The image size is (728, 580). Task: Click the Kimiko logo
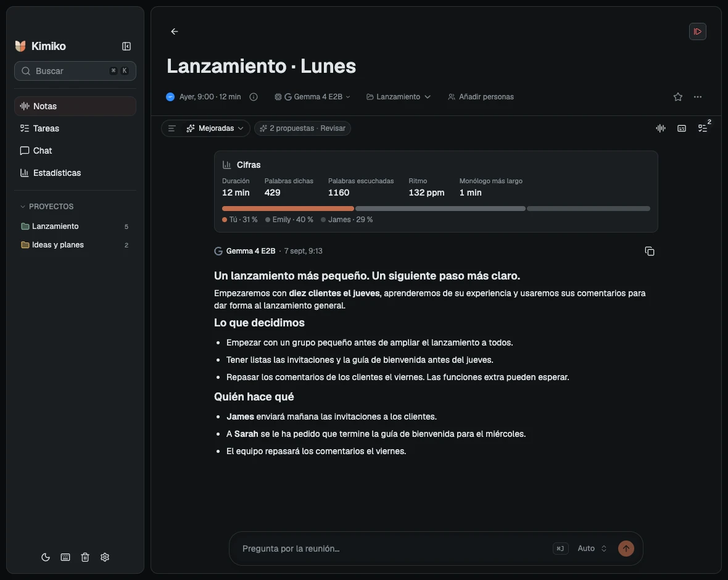[x=20, y=46]
